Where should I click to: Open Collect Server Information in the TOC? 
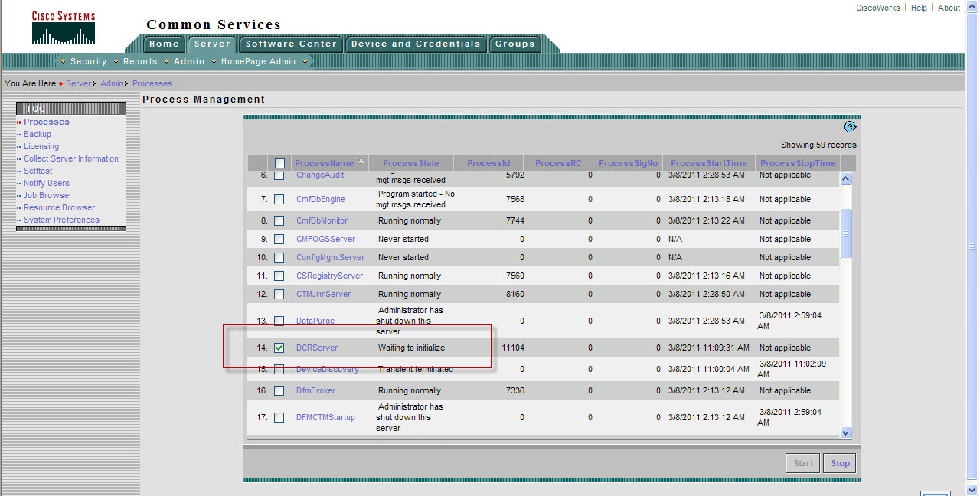pos(71,158)
